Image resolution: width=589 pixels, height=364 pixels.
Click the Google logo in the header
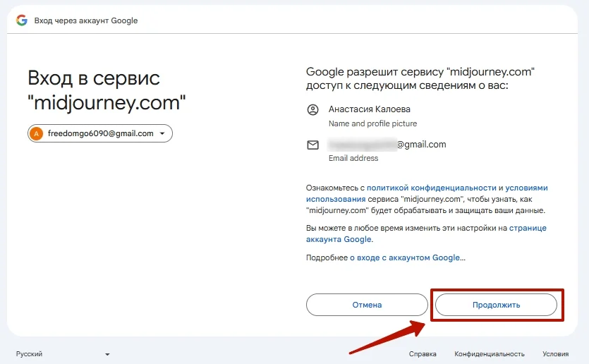coord(21,20)
